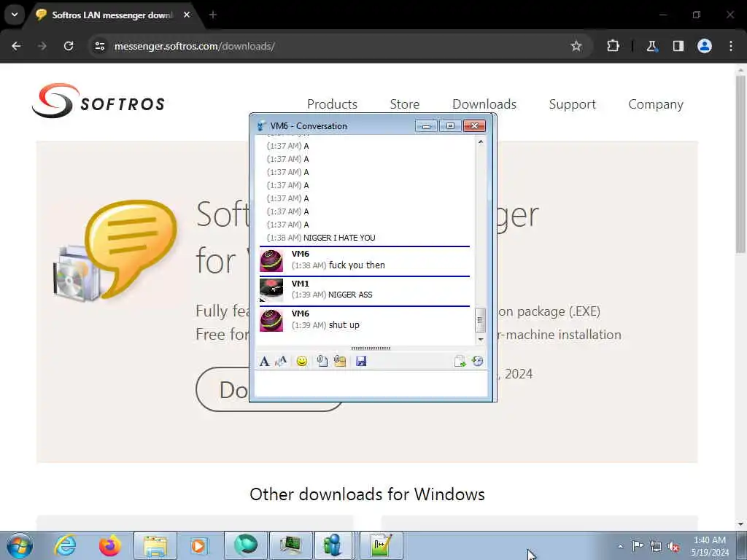Click the Softros logo
Image resolution: width=747 pixels, height=560 pixels.
coord(98,101)
